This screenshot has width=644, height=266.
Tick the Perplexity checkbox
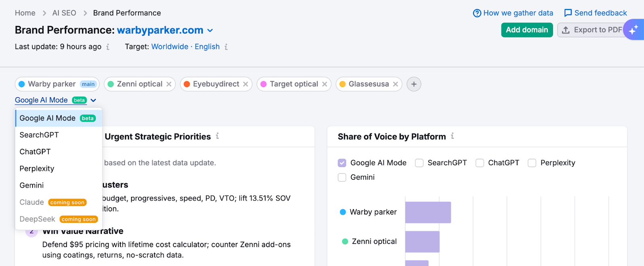pos(532,163)
